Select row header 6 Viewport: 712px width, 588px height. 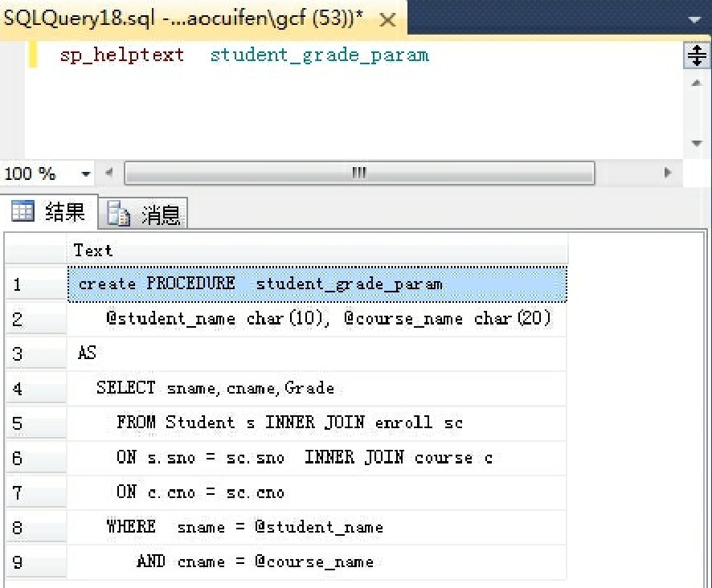click(36, 458)
